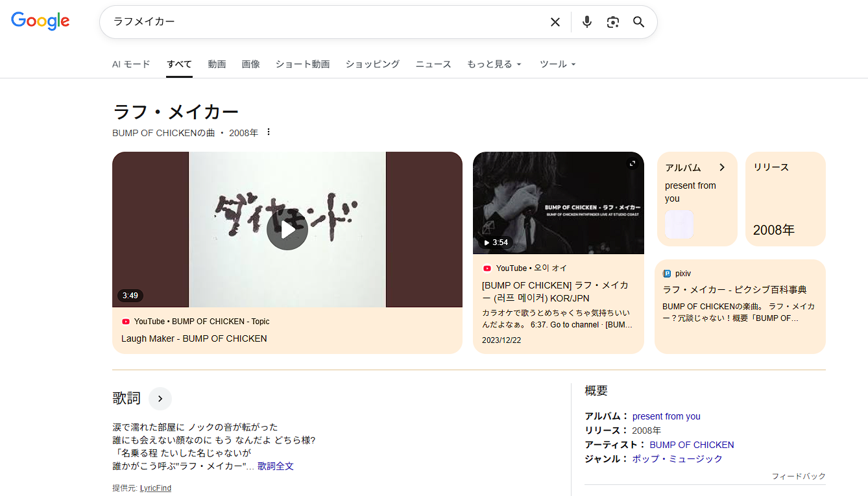This screenshot has height=496, width=868.
Task: Open Google Lens image search icon
Action: [x=613, y=22]
